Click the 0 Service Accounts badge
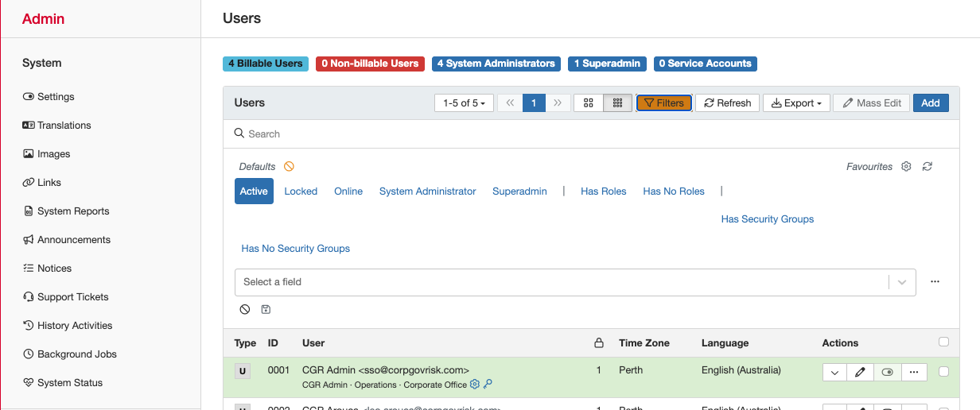Viewport: 980px width, 410px height. point(705,64)
